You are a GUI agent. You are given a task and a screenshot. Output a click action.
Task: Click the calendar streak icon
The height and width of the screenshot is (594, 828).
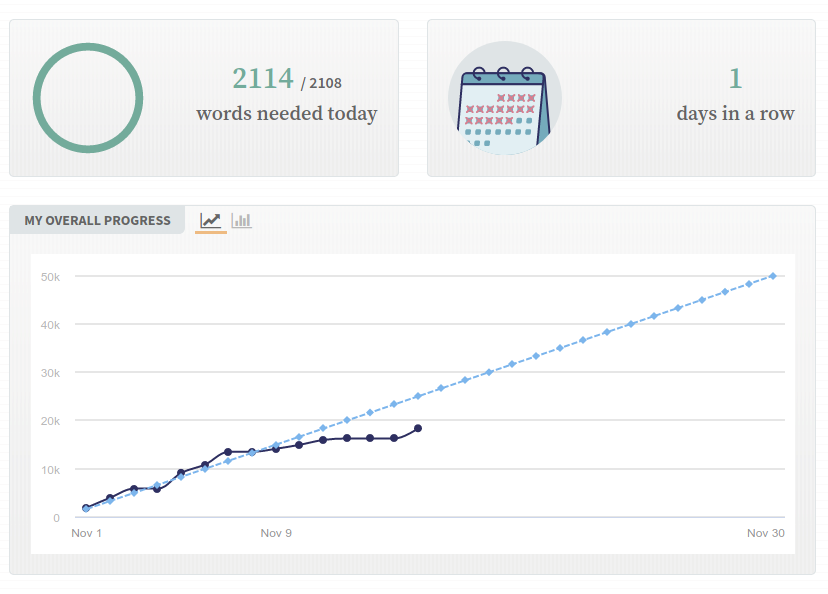[x=504, y=98]
